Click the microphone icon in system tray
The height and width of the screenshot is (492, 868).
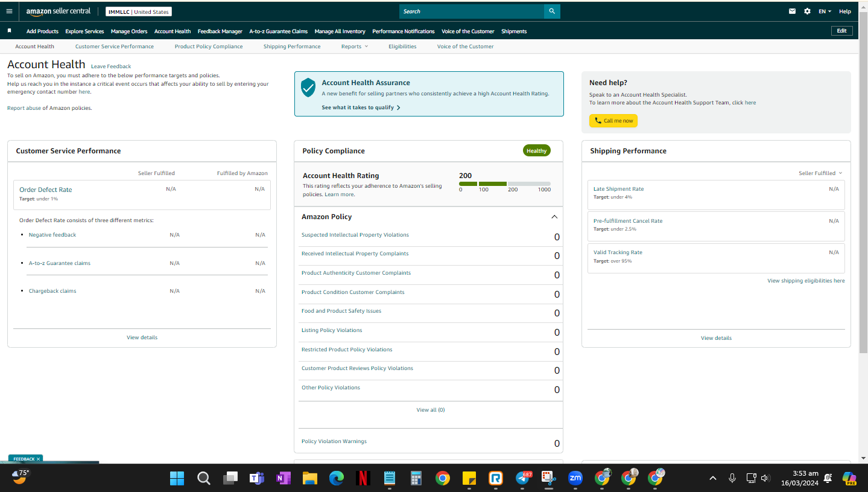(732, 478)
